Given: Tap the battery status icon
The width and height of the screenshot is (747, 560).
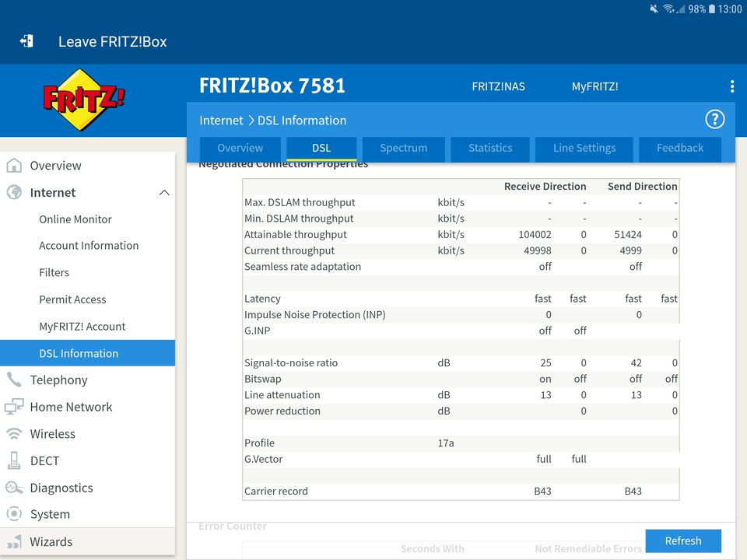Looking at the screenshot, I should click(x=712, y=9).
